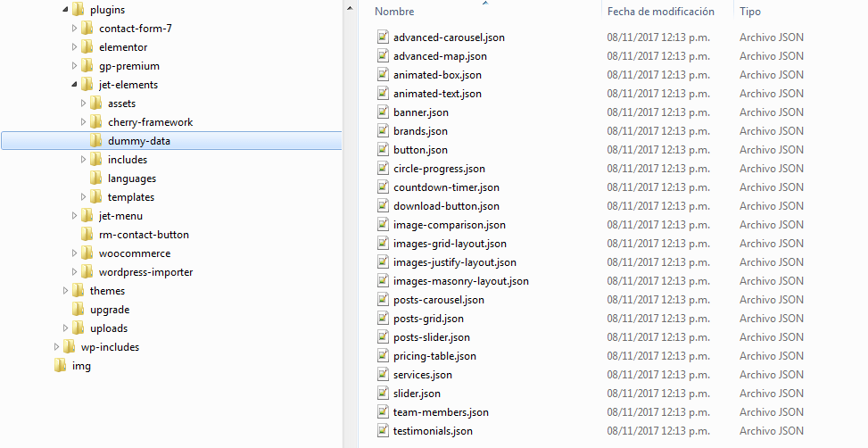This screenshot has width=868, height=448.
Task: Expand the wp-includes folder arrow
Action: [x=57, y=347]
